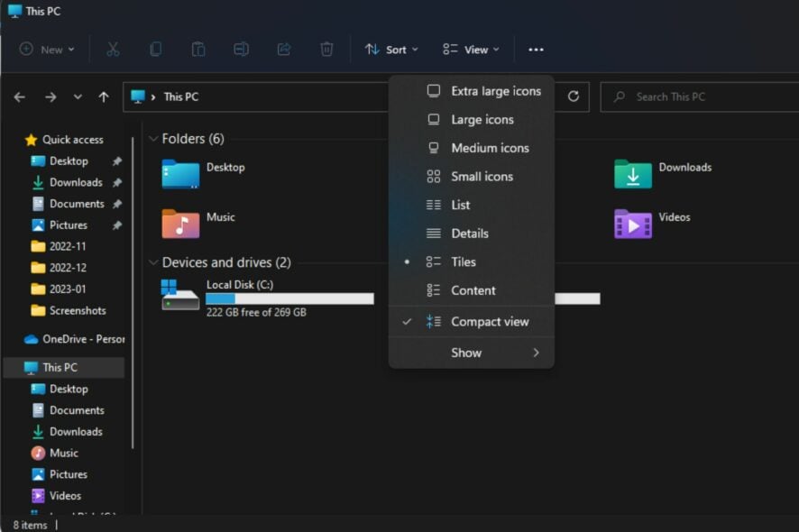Collapse the Folders (6) group
799x532 pixels.
(153, 139)
